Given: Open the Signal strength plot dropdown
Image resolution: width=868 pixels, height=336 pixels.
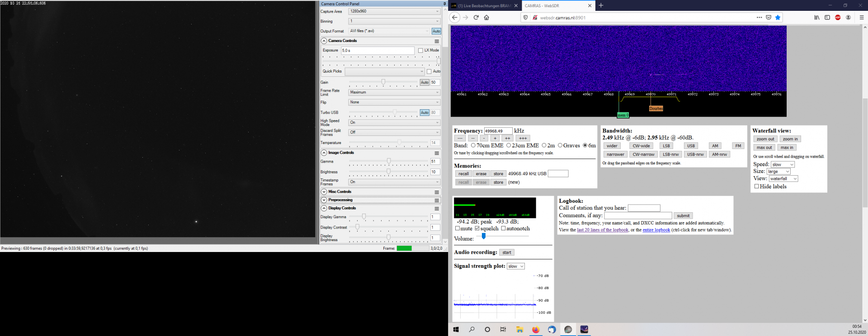Looking at the screenshot, I should point(516,266).
